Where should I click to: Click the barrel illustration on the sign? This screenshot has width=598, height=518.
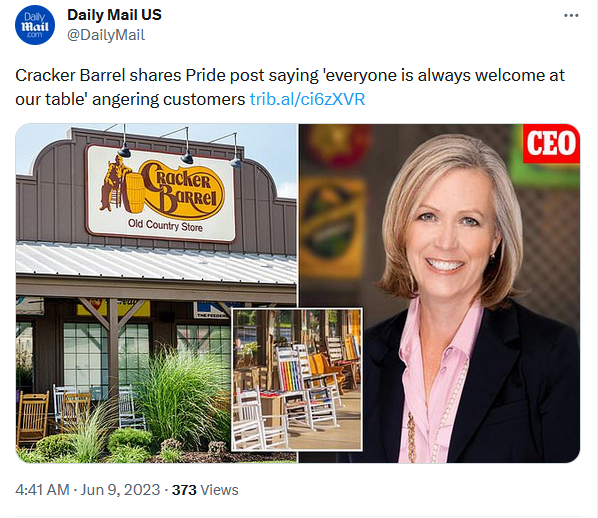[x=134, y=193]
